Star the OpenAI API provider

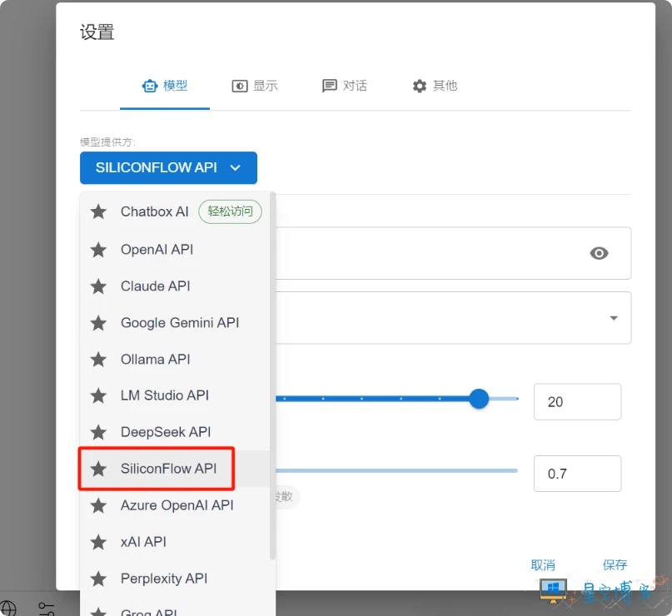(98, 249)
